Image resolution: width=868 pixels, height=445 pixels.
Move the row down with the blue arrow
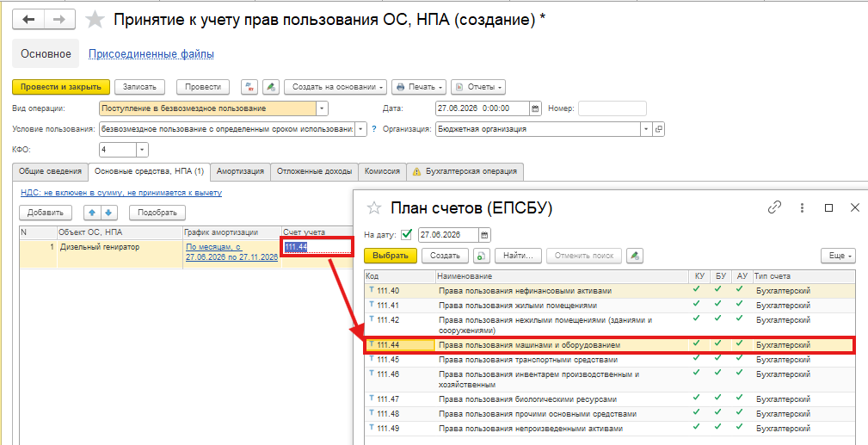click(x=109, y=213)
